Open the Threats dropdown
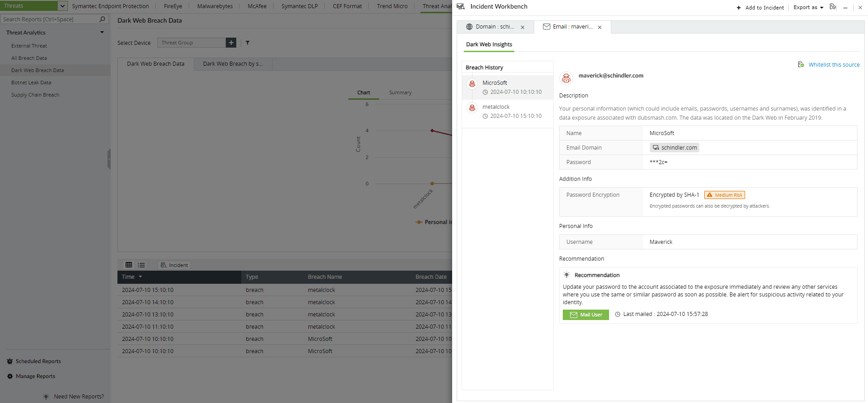Viewport: 868px width, 403px height. click(63, 6)
